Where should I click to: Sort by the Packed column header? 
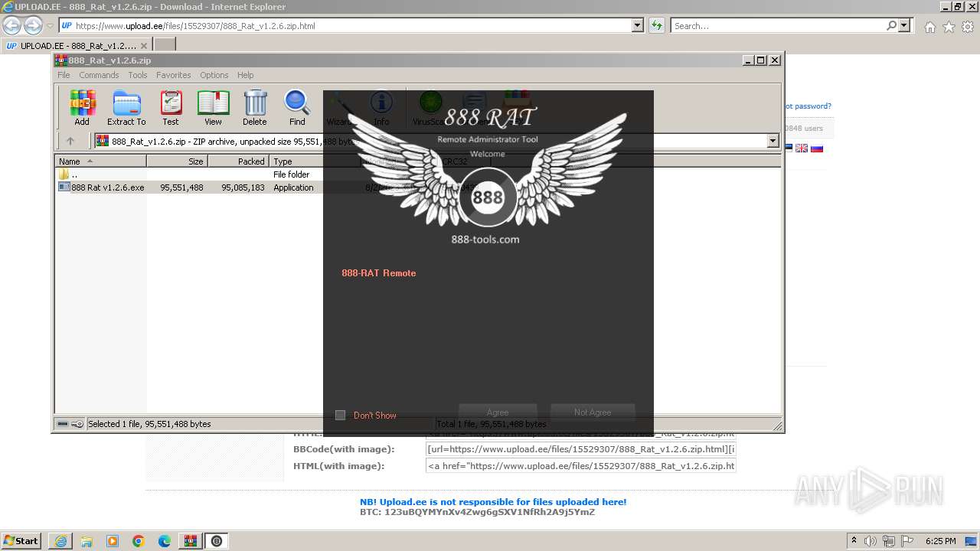point(239,161)
